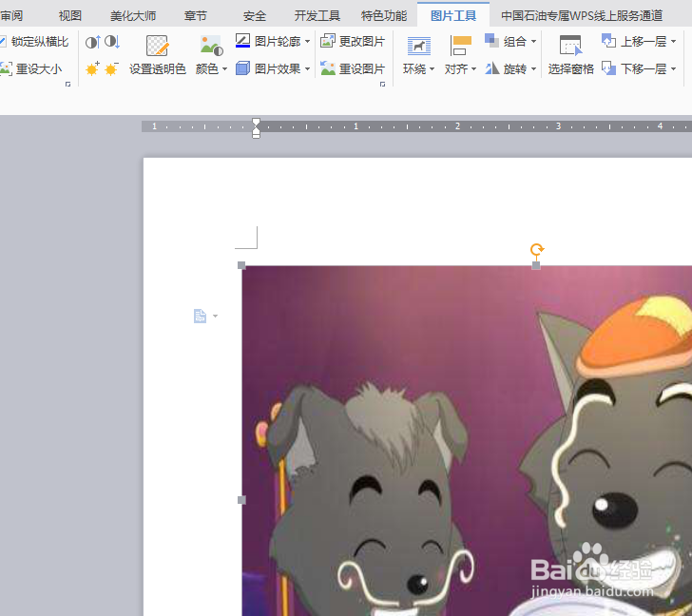The image size is (692, 616).
Task: Expand the 下移一层 dropdown arrow
Action: [x=673, y=68]
